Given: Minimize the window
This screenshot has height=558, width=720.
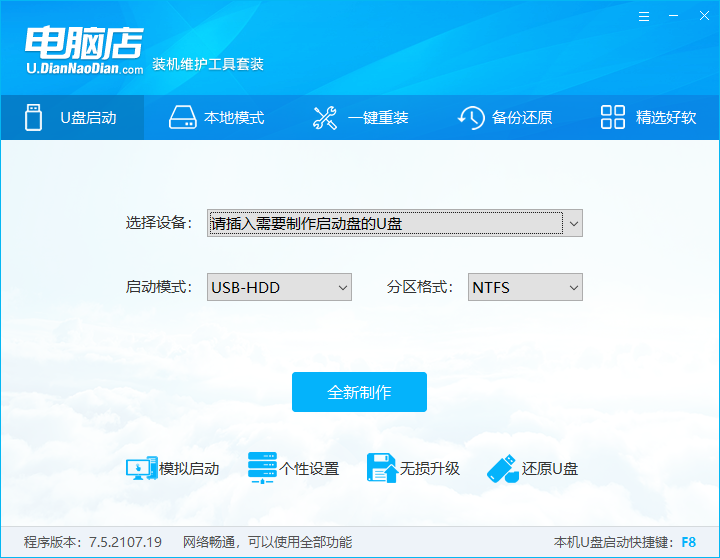Looking at the screenshot, I should [x=673, y=16].
